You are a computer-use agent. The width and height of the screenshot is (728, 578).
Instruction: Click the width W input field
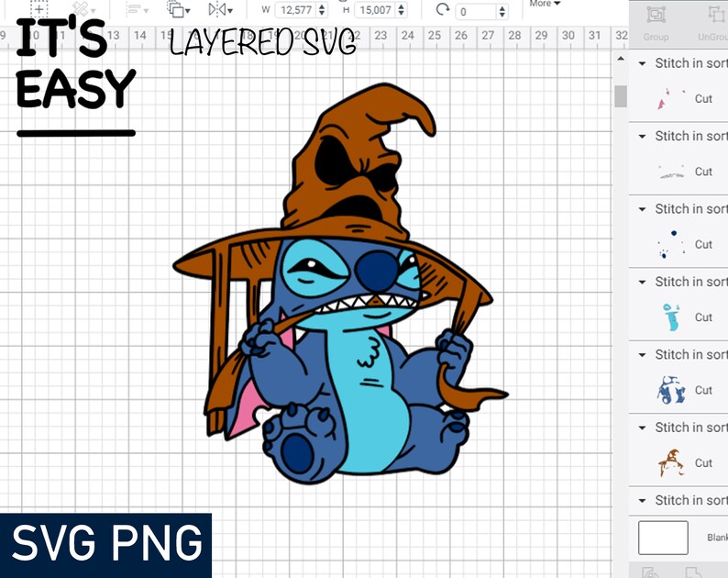(296, 10)
